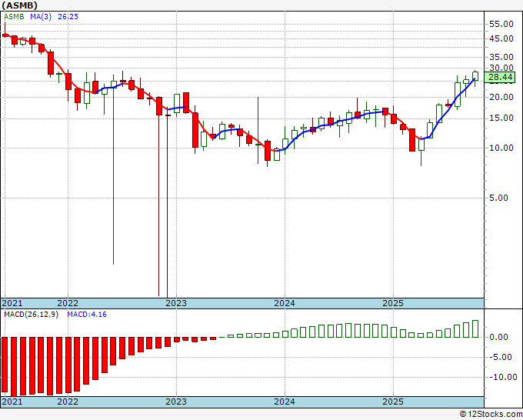Viewport: 523px width, 420px height.
Task: Click the 15.00 price axis label
Action: click(x=501, y=118)
